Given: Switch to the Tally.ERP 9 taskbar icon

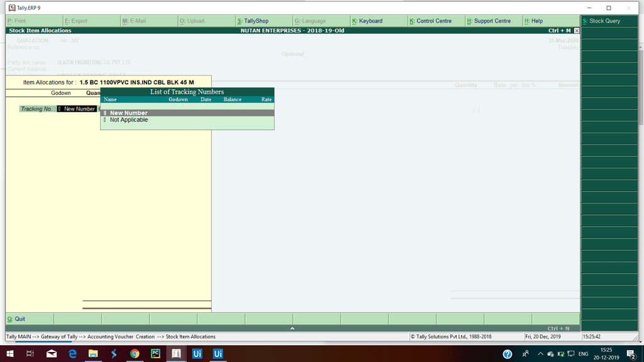Looking at the screenshot, I should pos(176,353).
